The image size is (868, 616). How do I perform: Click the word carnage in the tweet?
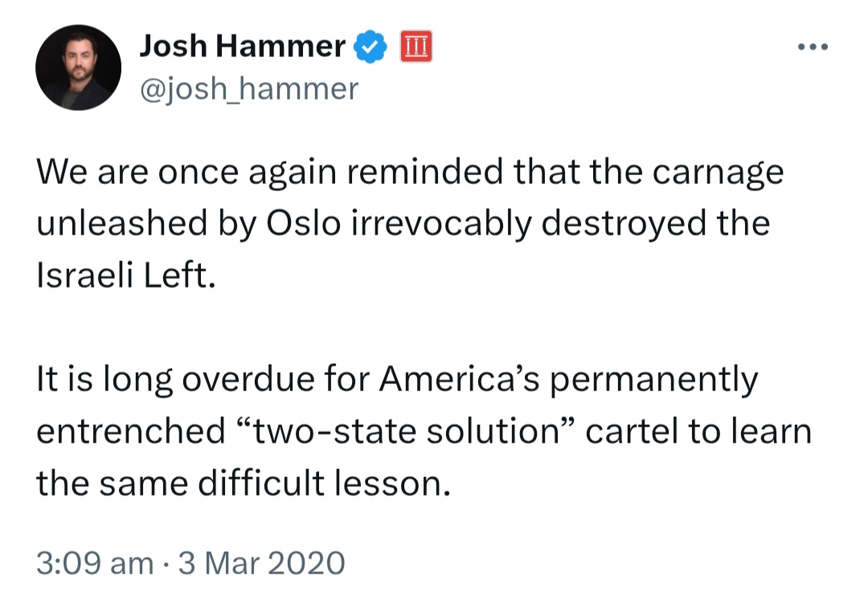pos(718,173)
